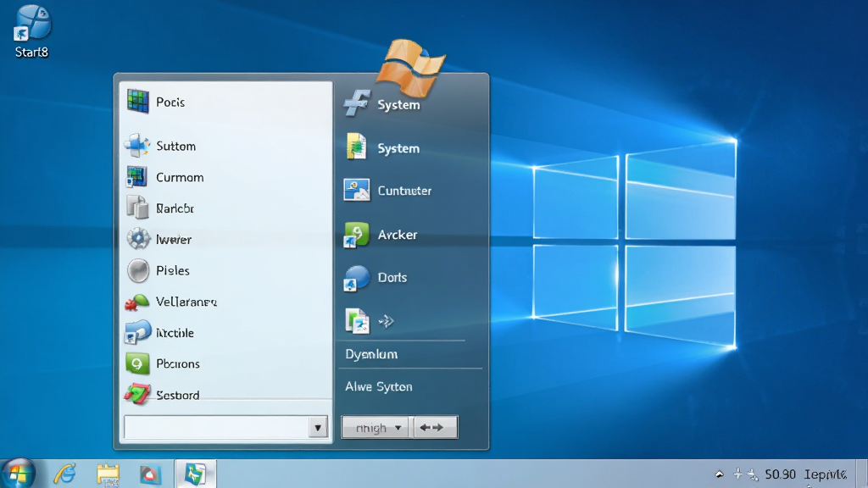Choose the Avcker label in right pane
Image resolution: width=868 pixels, height=488 pixels.
(x=398, y=235)
